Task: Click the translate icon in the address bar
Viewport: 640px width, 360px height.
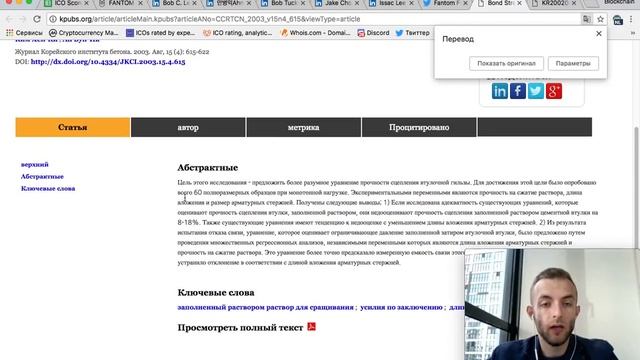Action: [x=587, y=19]
